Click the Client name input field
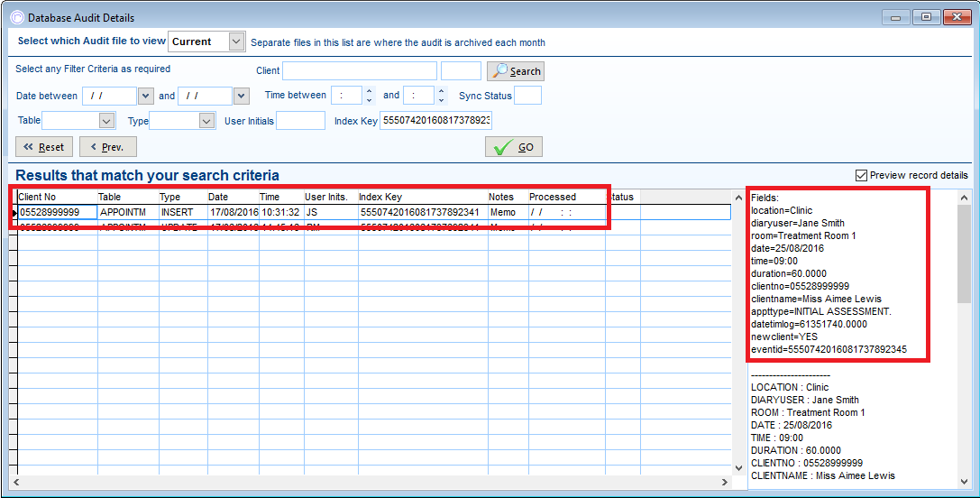Viewport: 980px width, 498px height. coord(359,71)
